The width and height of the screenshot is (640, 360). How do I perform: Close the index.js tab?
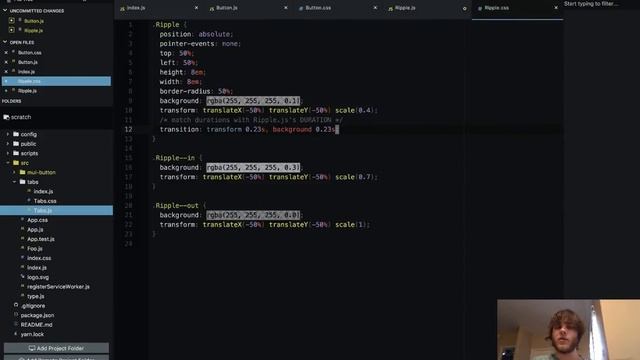[x=196, y=8]
